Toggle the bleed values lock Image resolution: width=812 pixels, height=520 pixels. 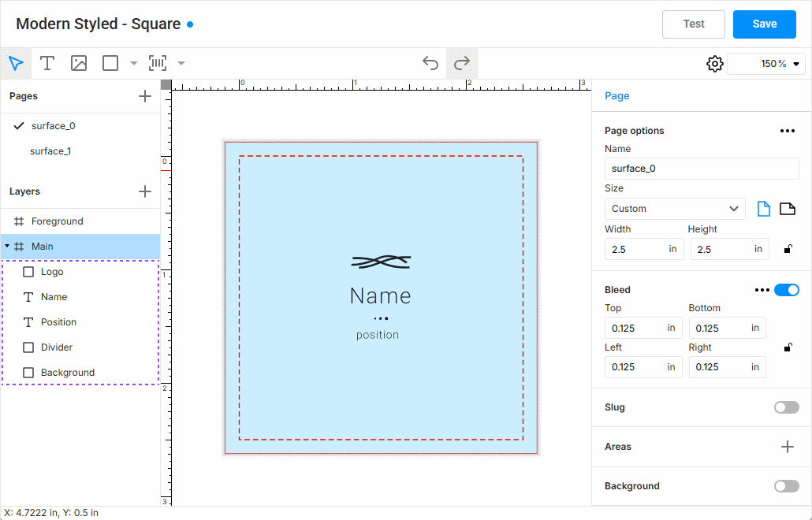pos(788,347)
